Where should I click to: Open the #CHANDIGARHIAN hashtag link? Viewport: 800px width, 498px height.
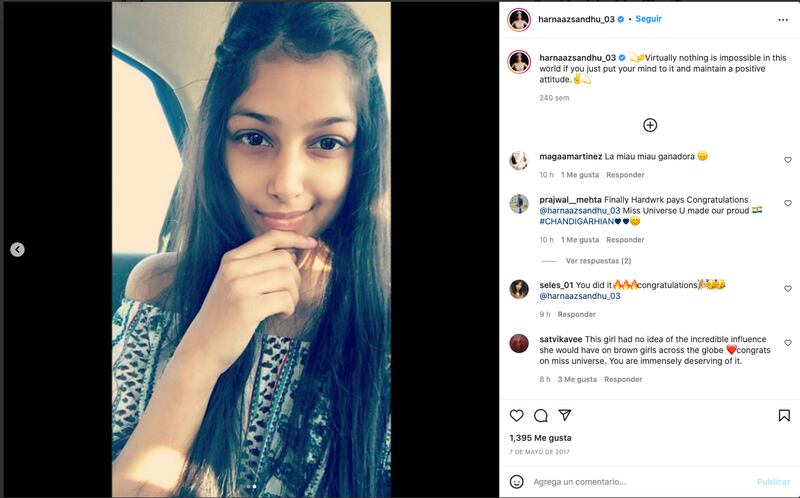point(577,221)
